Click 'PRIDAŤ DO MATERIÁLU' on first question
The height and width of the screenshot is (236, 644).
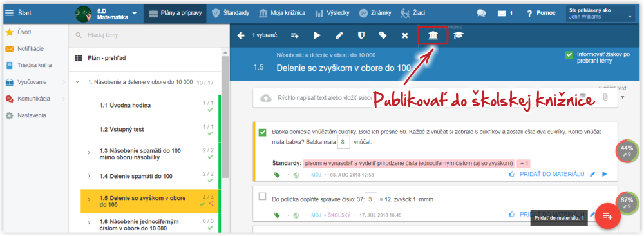pyautogui.click(x=552, y=174)
